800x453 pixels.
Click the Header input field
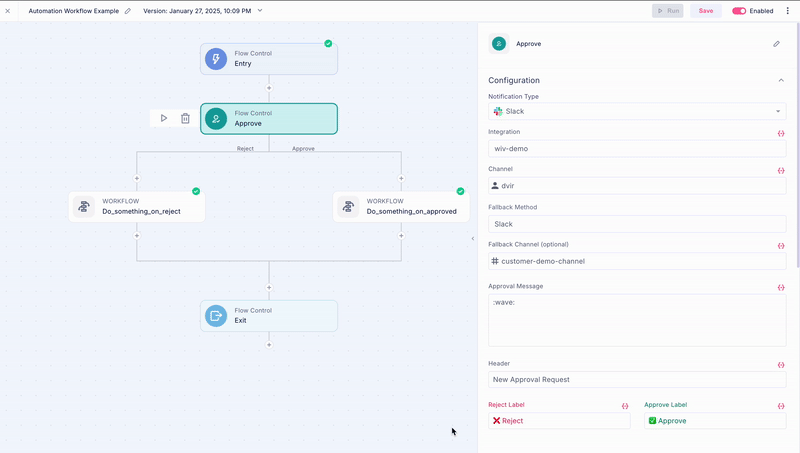coord(637,379)
